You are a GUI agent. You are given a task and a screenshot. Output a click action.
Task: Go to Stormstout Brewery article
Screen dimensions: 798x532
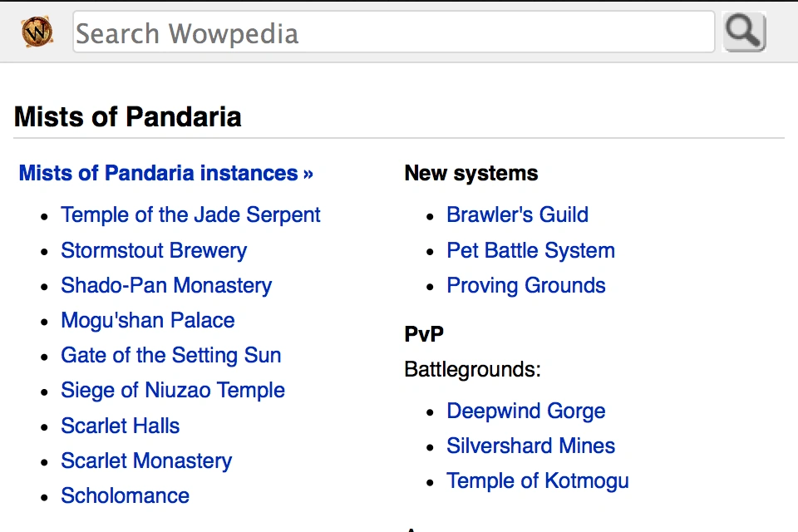pyautogui.click(x=154, y=250)
